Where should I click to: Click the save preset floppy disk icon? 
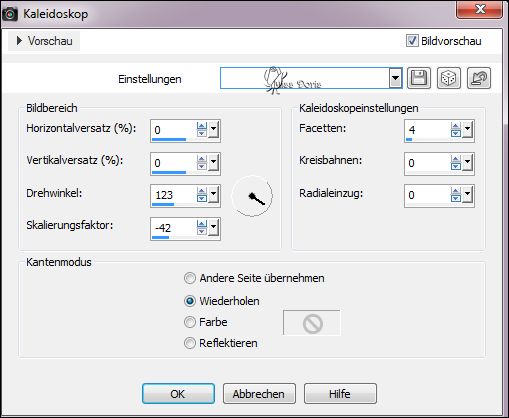[x=419, y=78]
